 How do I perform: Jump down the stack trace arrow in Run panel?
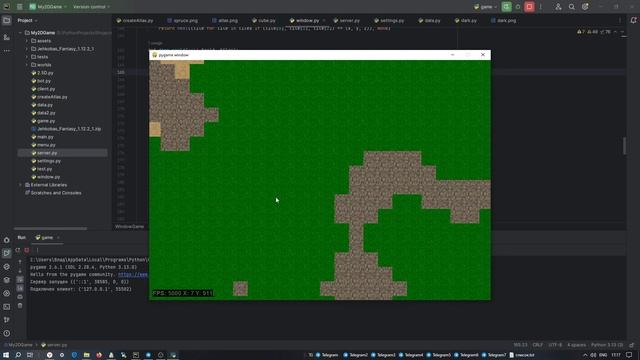20,271
